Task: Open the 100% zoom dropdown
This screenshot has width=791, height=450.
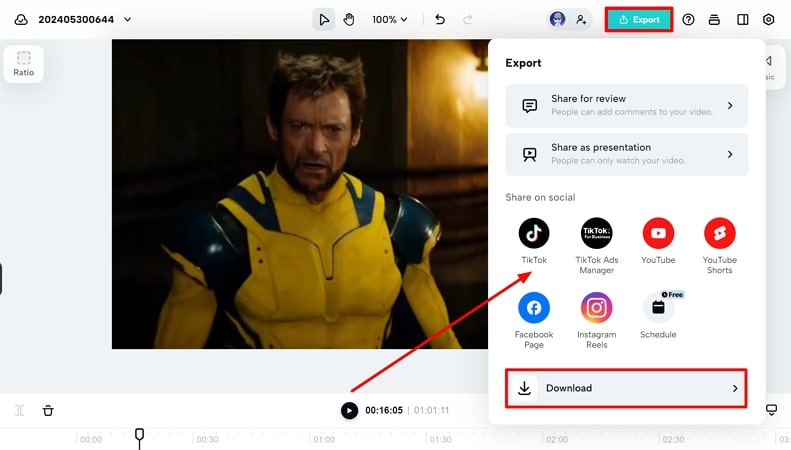Action: (390, 19)
